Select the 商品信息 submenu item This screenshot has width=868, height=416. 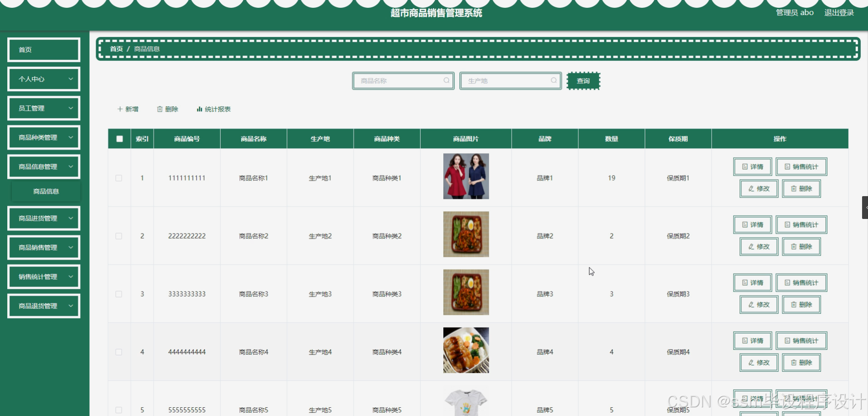click(x=46, y=191)
